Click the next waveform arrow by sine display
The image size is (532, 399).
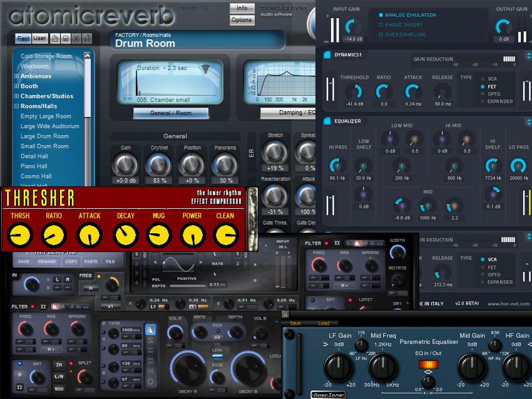[x=200, y=263]
